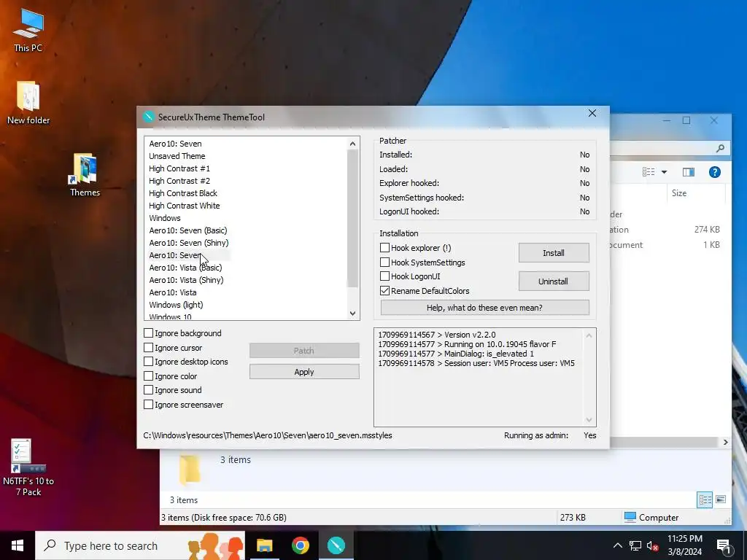Select Aero10: Vista (Basic) theme
Image resolution: width=747 pixels, height=560 pixels.
(185, 268)
